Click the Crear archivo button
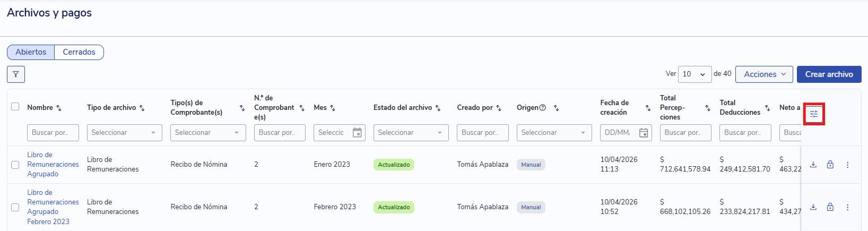868x231 pixels. [x=829, y=74]
